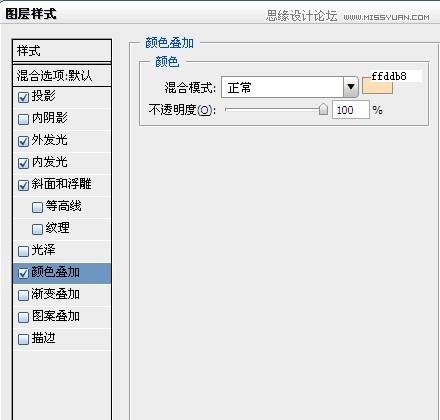Open the 内发光 settings row label

(x=50, y=162)
